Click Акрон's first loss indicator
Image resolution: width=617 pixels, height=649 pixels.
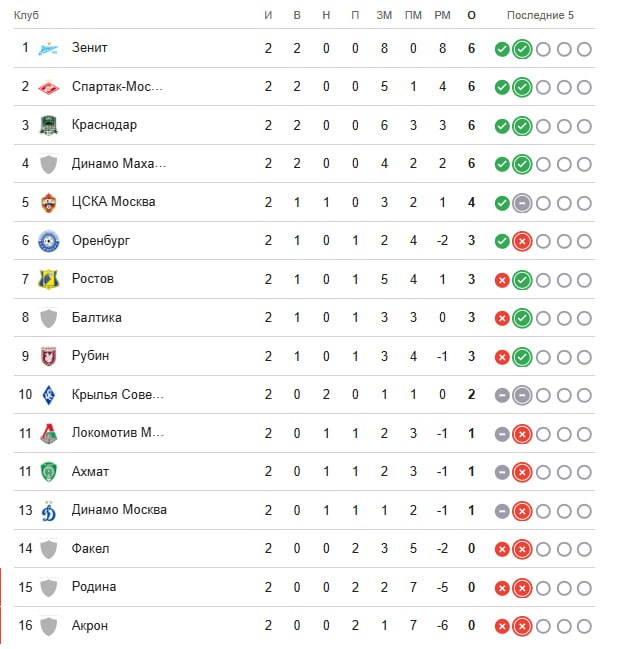(502, 626)
